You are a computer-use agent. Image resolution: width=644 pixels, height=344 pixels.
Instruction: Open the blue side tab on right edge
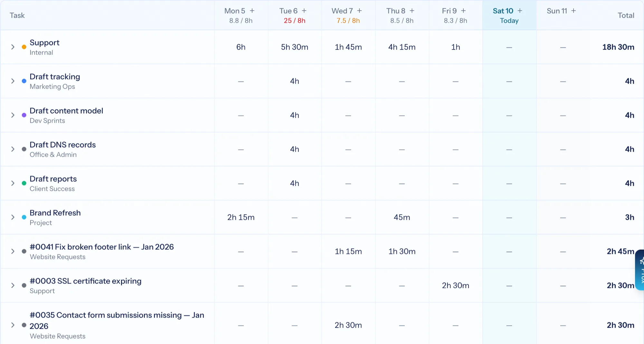[x=640, y=270]
